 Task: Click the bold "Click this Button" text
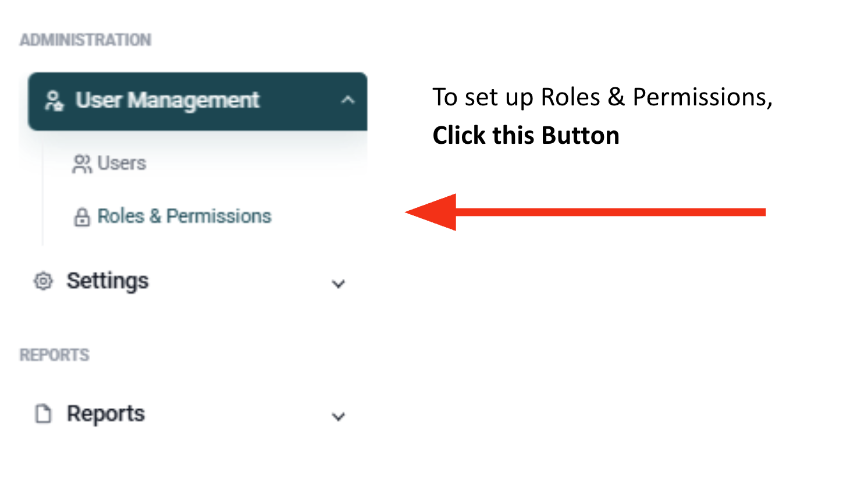[526, 136]
